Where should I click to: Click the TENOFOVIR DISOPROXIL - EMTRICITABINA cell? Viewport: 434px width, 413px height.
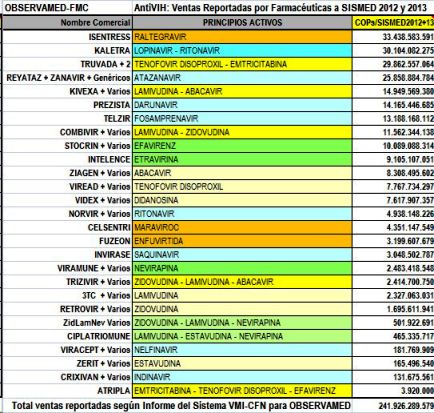point(242,64)
